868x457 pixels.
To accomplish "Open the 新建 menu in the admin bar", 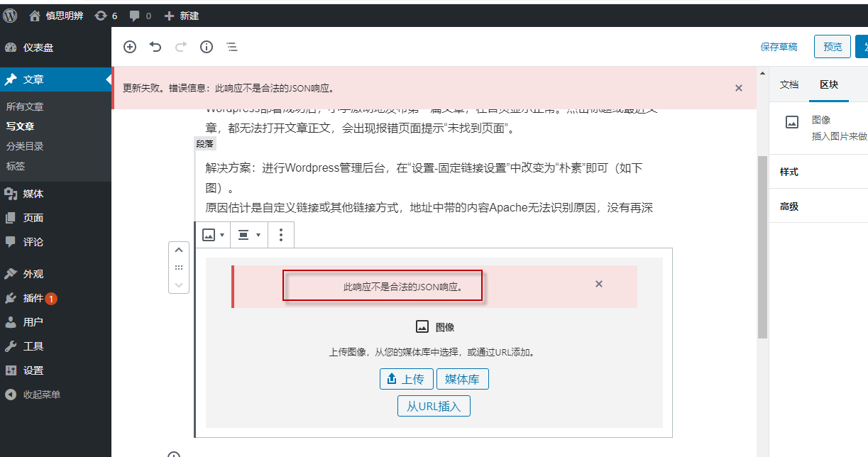I will [182, 15].
